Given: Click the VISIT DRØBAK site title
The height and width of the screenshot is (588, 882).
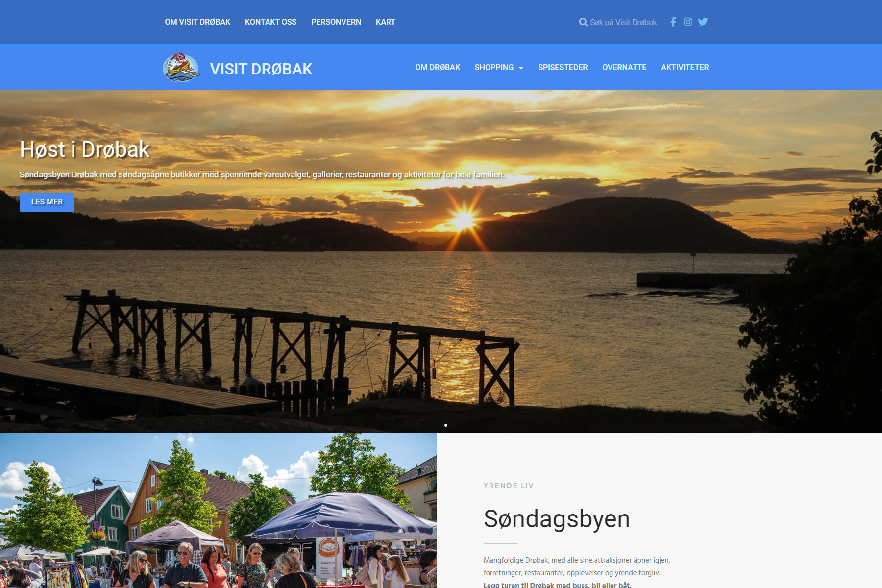Looking at the screenshot, I should coord(261,69).
